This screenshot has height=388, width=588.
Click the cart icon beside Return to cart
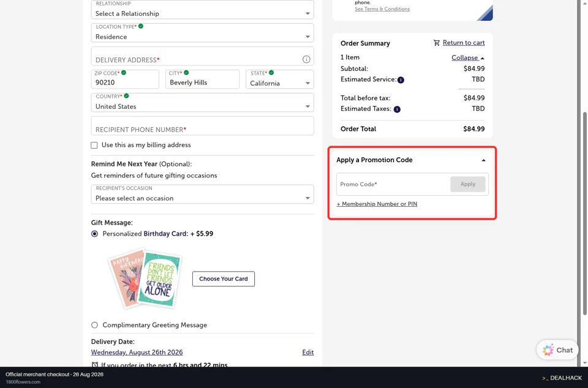[x=437, y=43]
